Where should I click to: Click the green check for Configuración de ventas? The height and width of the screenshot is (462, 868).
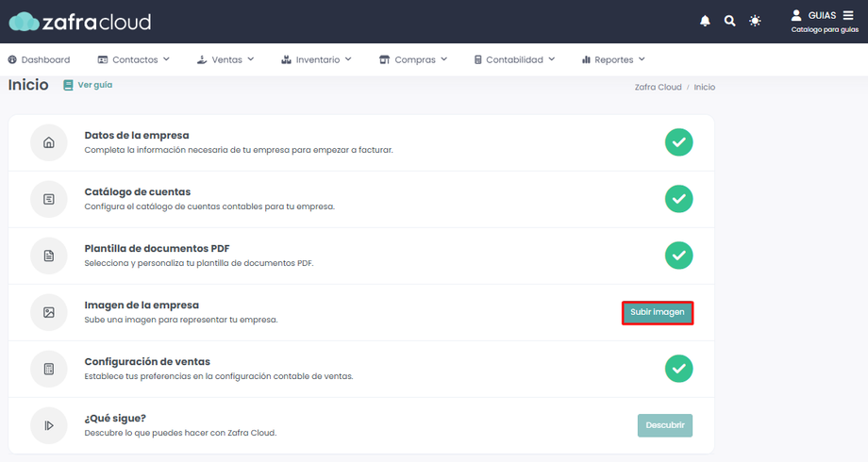click(678, 369)
